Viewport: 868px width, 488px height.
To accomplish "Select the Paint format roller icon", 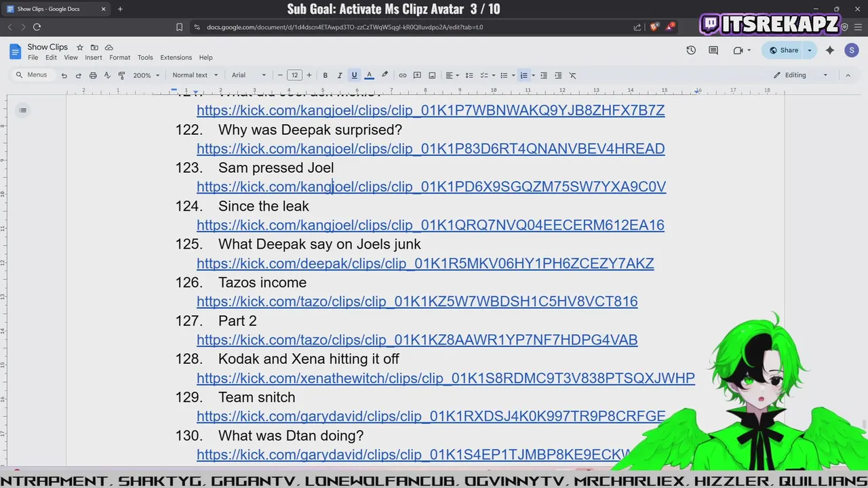I will coord(121,75).
